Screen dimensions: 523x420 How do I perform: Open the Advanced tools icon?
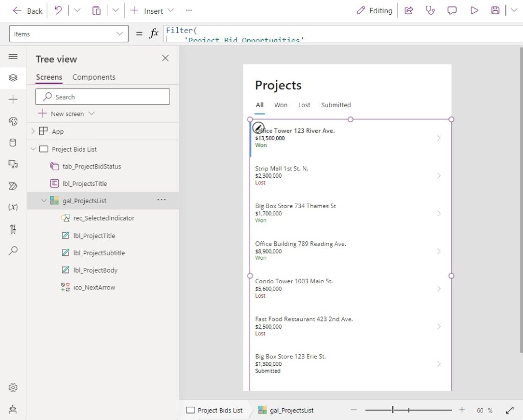point(13,229)
